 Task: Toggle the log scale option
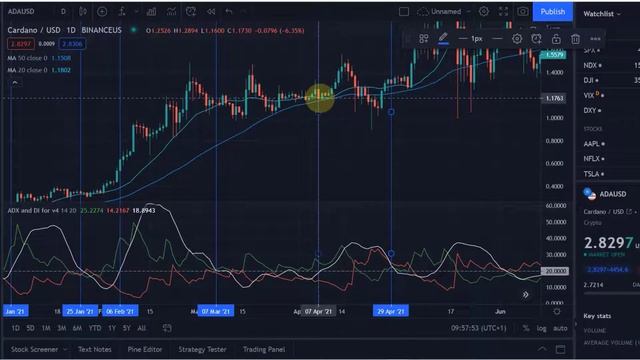542,328
